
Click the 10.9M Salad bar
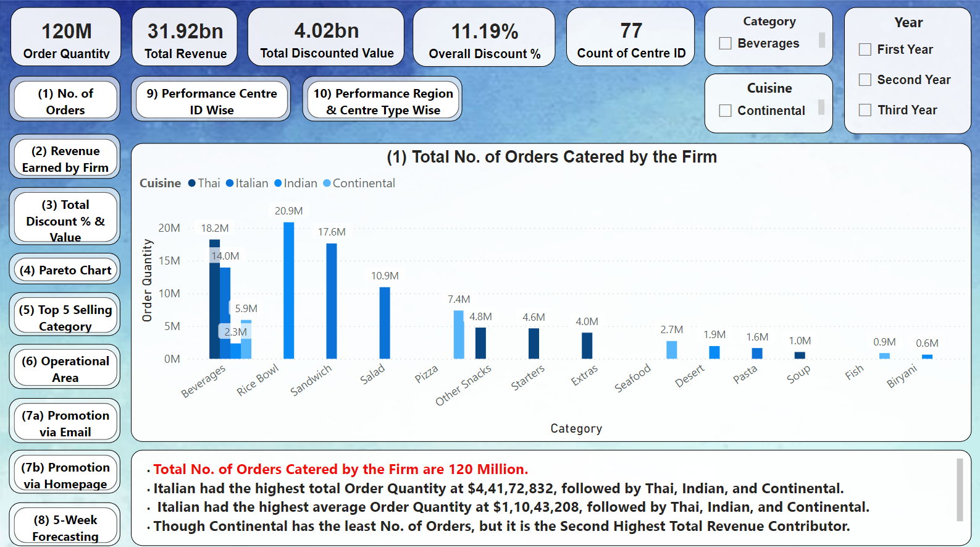point(385,323)
